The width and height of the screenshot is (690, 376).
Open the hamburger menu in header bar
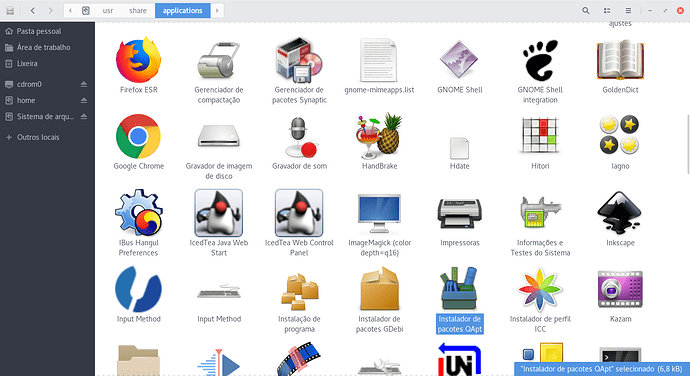click(628, 11)
